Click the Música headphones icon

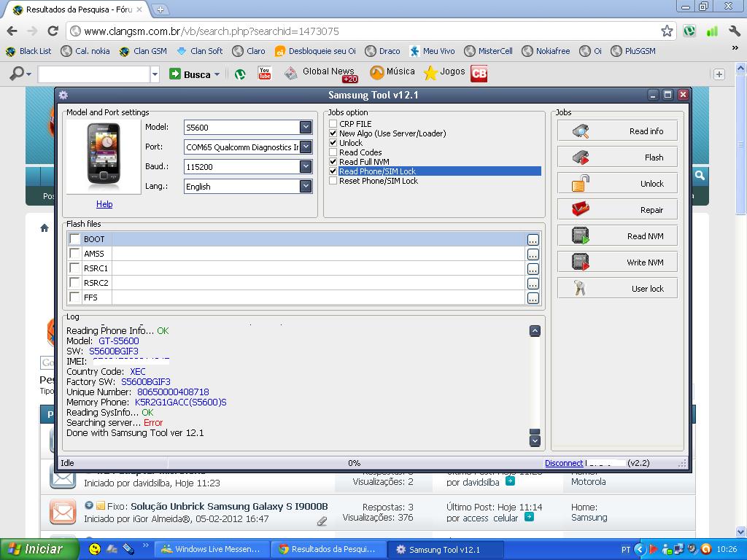tap(377, 72)
